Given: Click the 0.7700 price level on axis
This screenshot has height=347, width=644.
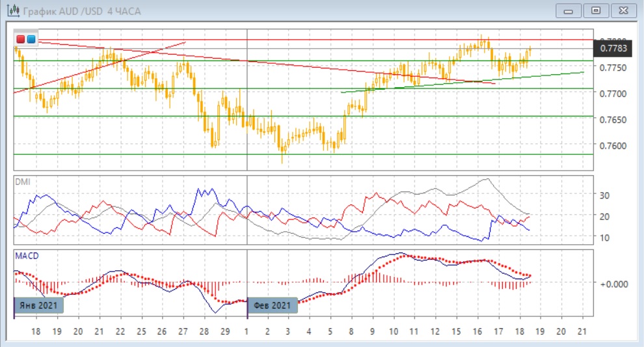Looking at the screenshot, I should point(613,94).
